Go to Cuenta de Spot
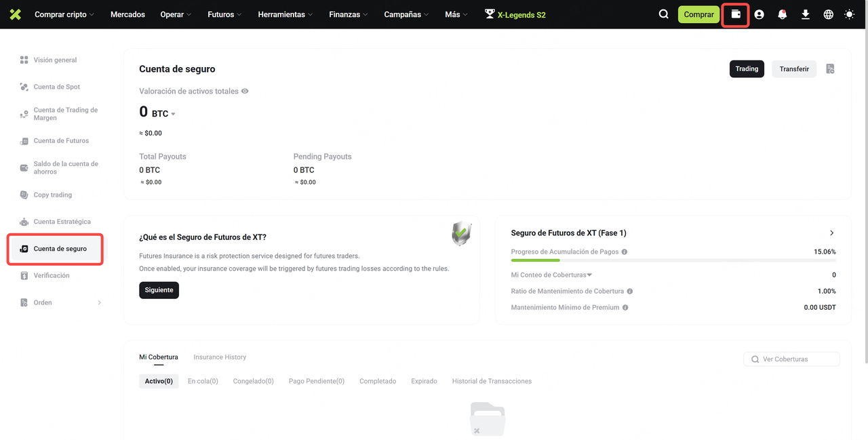 pyautogui.click(x=57, y=87)
